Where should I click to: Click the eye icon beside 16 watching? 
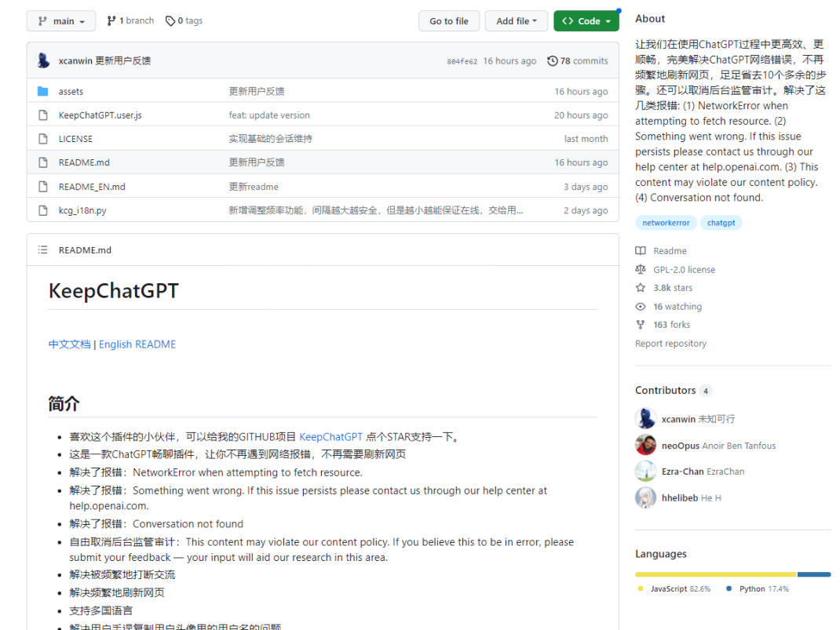[x=640, y=307]
